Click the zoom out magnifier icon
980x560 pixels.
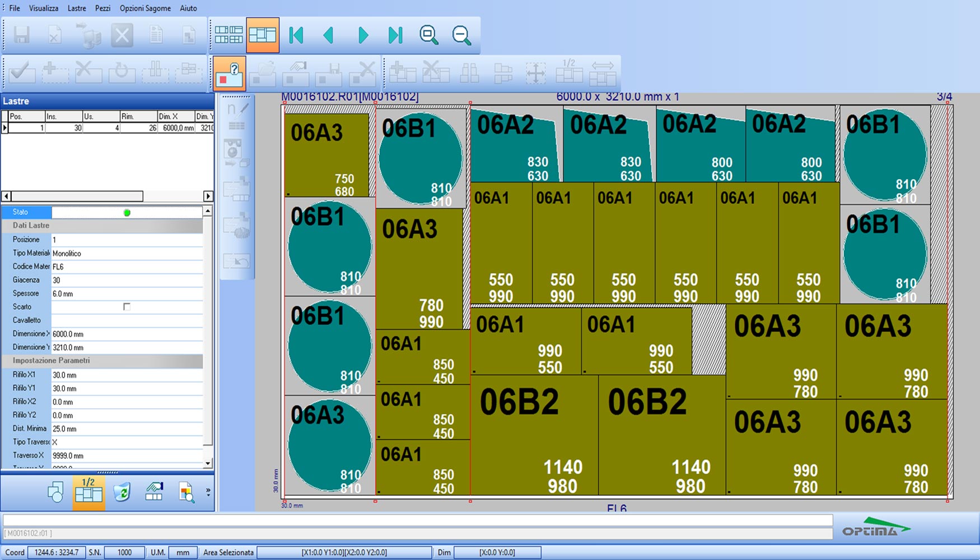[462, 35]
